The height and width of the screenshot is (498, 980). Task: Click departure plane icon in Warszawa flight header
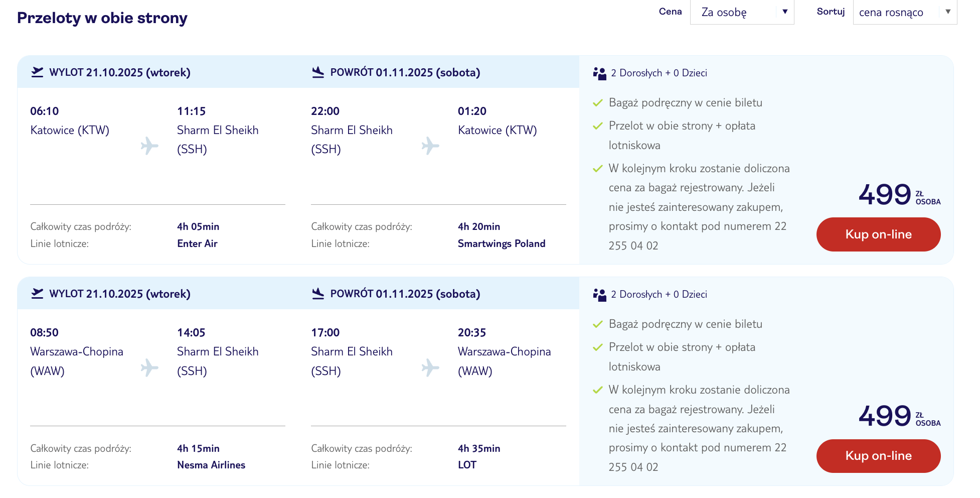pyautogui.click(x=37, y=294)
